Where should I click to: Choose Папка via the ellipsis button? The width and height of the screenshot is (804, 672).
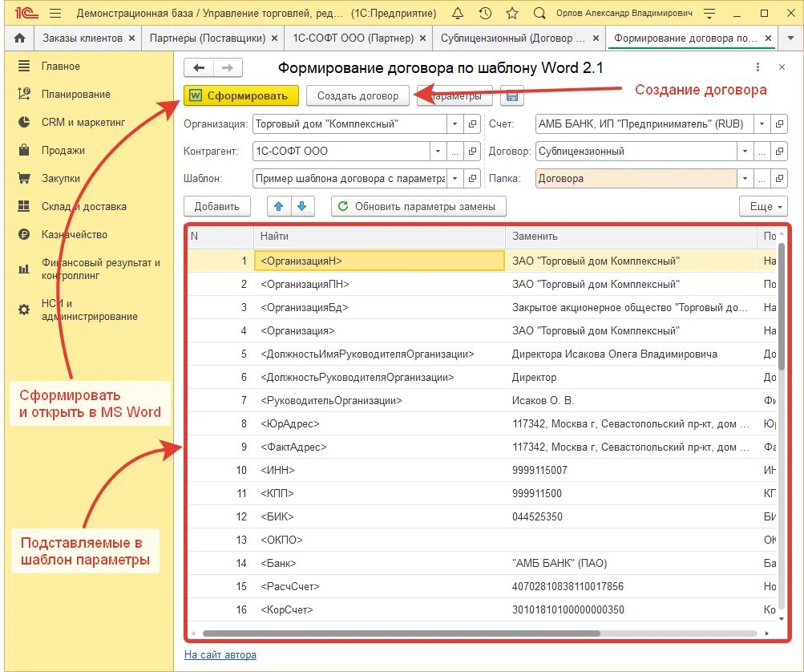[762, 179]
